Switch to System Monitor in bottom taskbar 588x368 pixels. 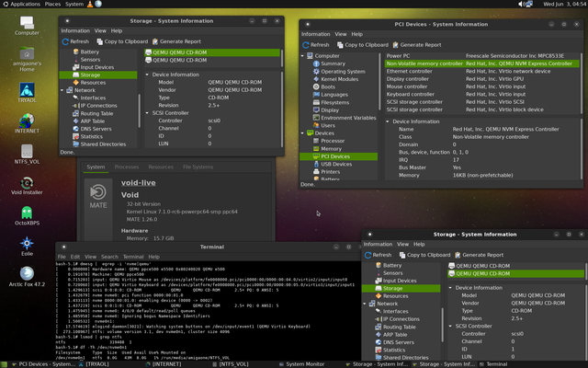(302, 364)
